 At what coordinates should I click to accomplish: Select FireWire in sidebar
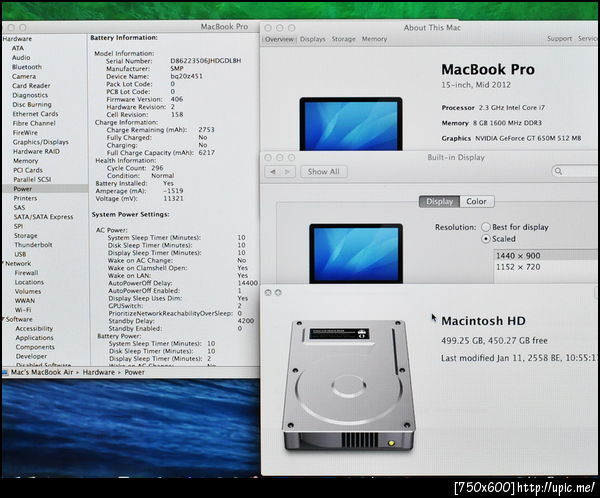(x=25, y=132)
